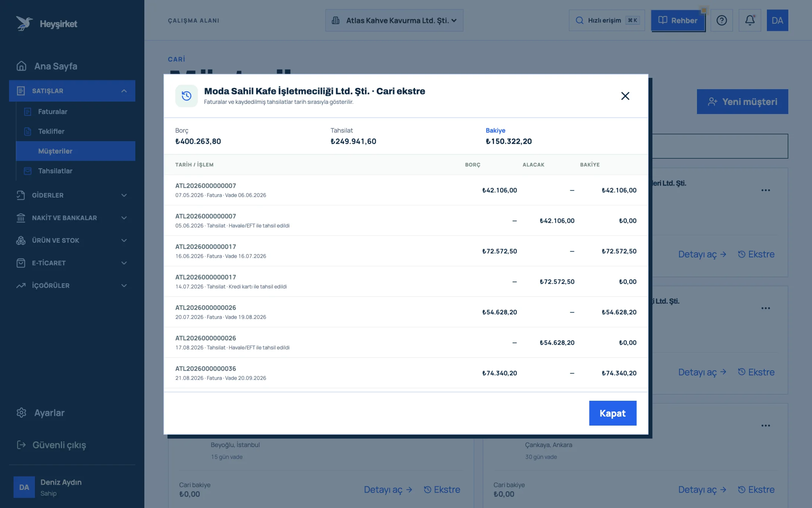Expand Ürün ve Stok section
This screenshot has width=812, height=508.
[x=72, y=240]
